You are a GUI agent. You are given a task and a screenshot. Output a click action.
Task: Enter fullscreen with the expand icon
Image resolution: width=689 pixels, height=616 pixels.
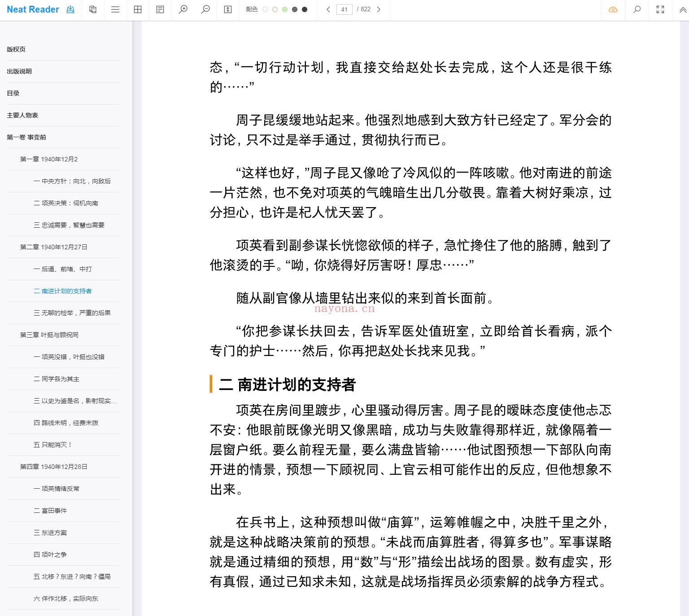click(660, 9)
